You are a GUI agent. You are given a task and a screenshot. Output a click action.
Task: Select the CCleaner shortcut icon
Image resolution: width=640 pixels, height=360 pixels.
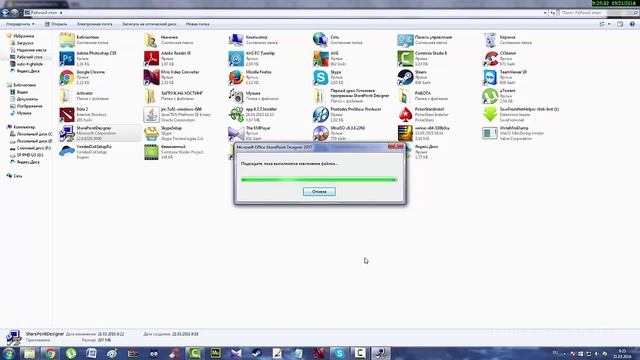490,58
